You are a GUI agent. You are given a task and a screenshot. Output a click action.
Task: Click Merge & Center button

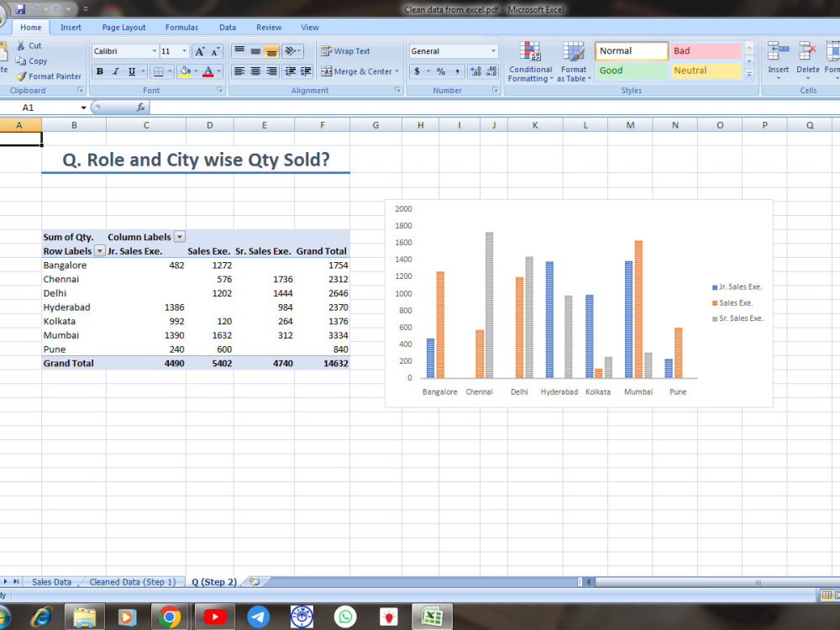coord(356,71)
